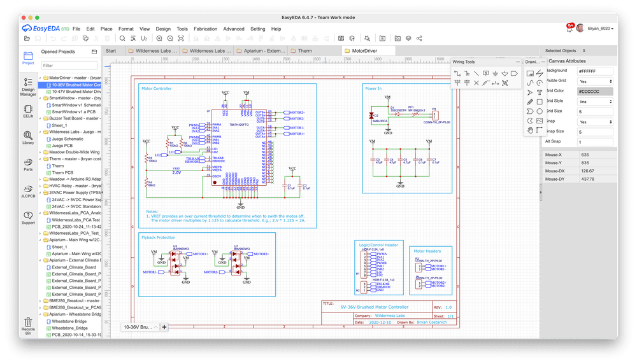The image size is (637, 364).
Task: Click the Grid Color #CCCCCC swatch
Action: [595, 91]
